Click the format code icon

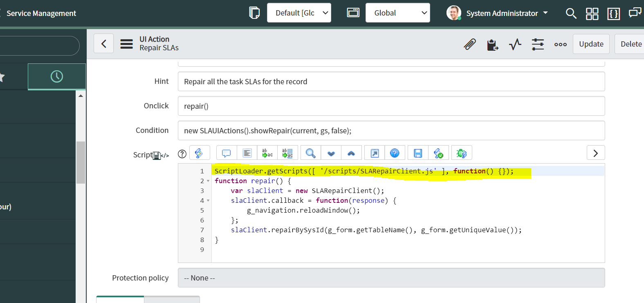(247, 153)
